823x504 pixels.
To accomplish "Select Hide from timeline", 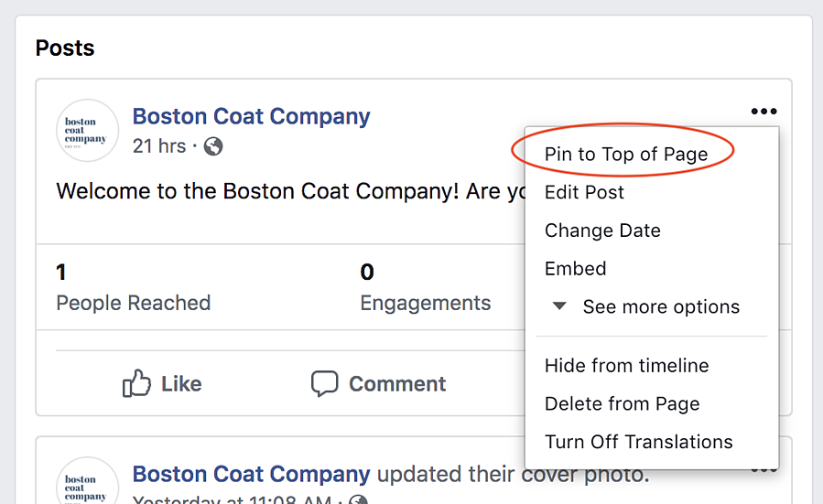I will tap(626, 365).
